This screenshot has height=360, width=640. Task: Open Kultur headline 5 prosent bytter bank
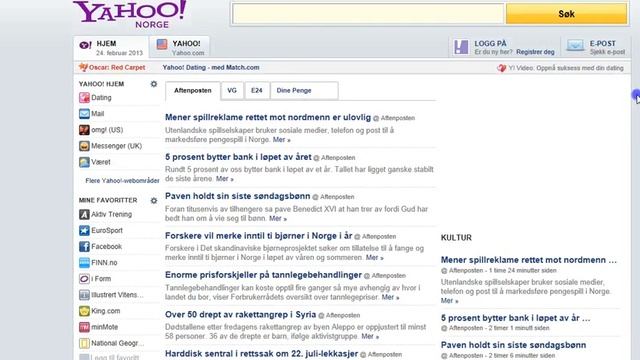[516, 318]
